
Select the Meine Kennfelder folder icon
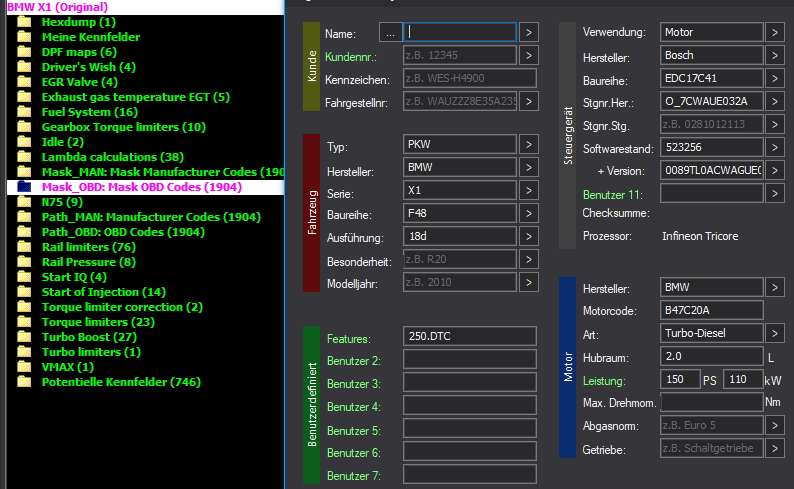click(x=24, y=37)
